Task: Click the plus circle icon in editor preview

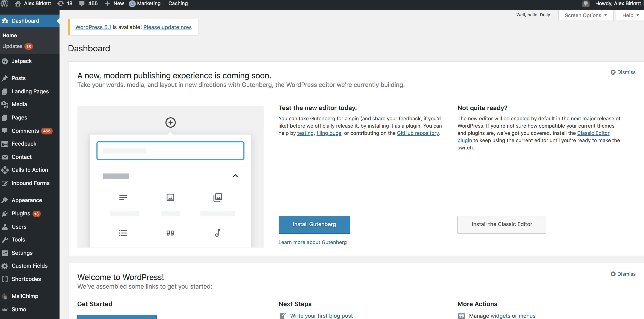Action: (170, 122)
